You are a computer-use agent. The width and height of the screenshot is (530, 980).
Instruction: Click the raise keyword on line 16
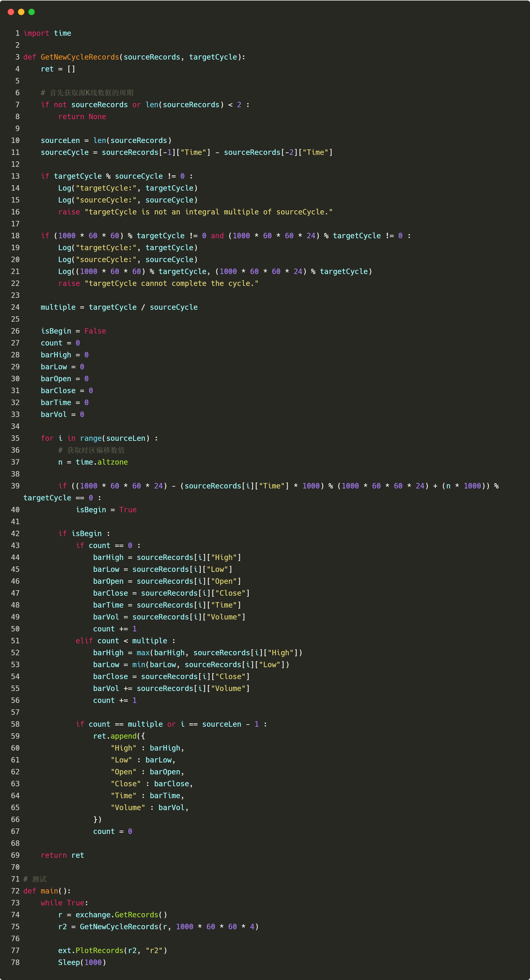69,212
